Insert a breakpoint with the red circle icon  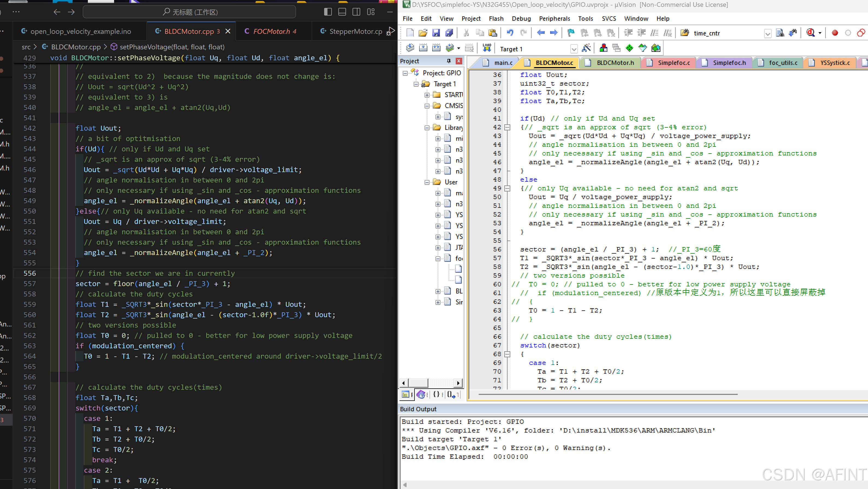click(835, 33)
